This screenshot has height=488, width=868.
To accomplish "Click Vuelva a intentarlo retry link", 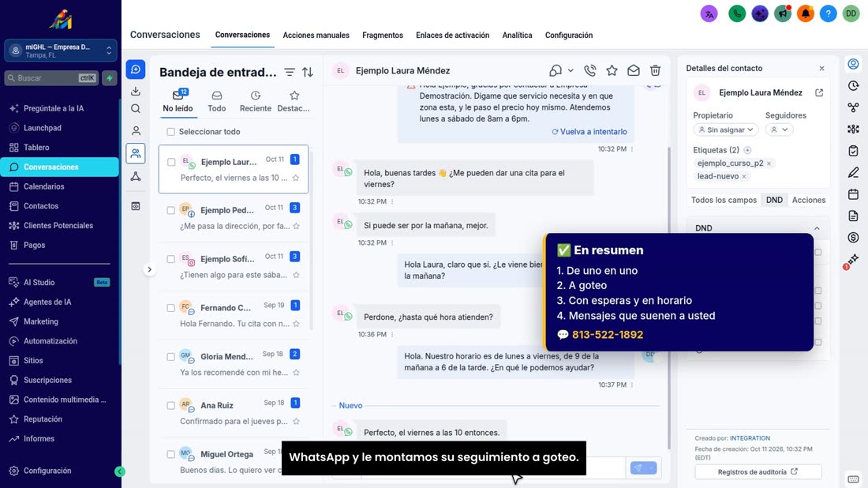I will tap(589, 132).
